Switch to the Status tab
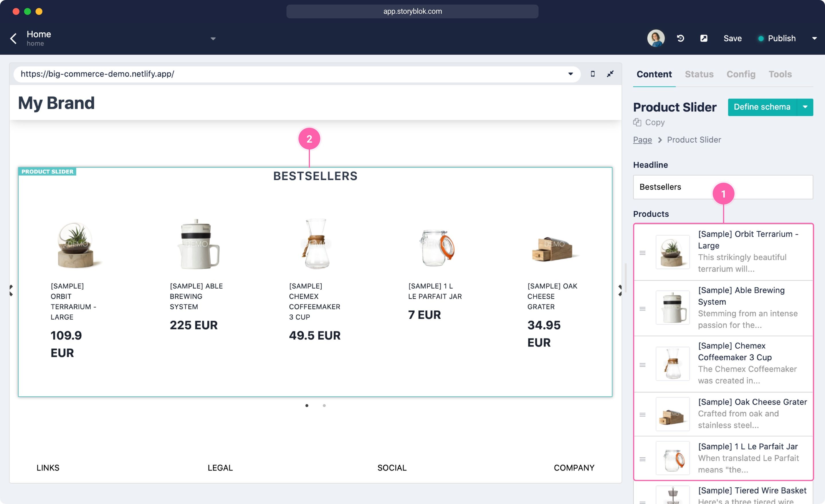Screen dimensions: 825x504 pos(699,74)
